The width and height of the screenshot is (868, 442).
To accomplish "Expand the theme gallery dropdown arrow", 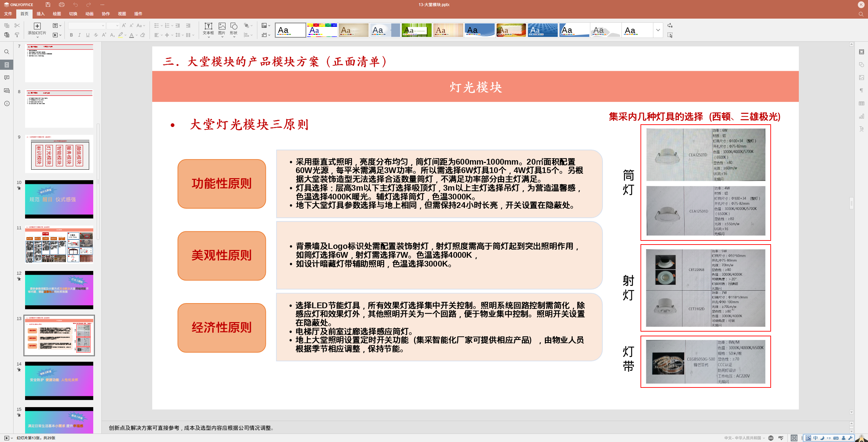I will pos(658,30).
